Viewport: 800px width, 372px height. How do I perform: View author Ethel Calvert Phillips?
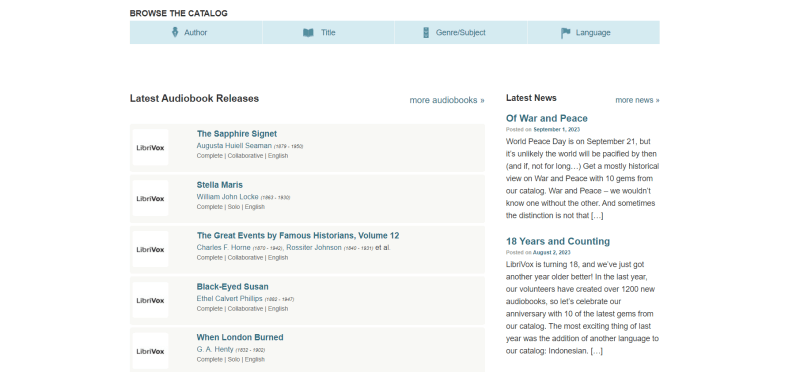point(230,299)
